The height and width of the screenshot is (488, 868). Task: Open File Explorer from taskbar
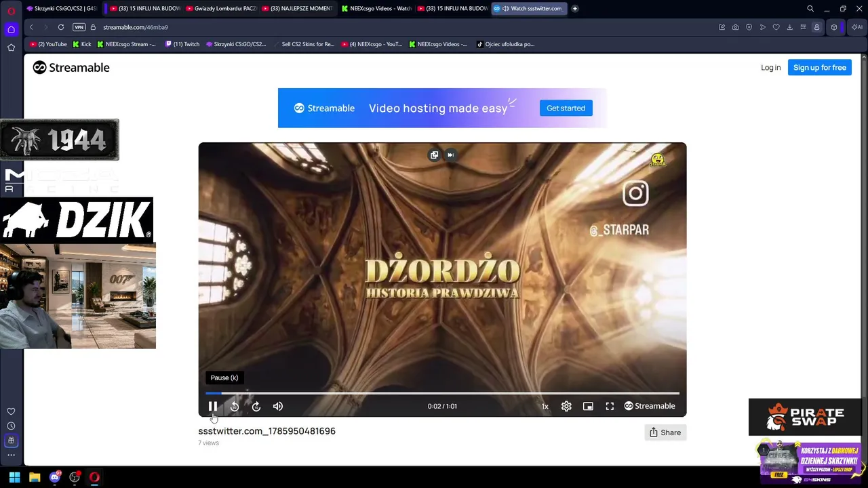coord(35,477)
